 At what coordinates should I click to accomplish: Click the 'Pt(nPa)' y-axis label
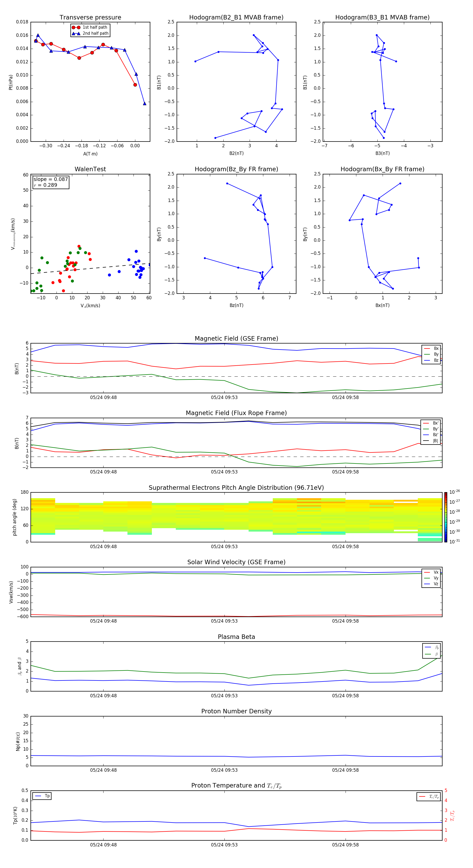pos(11,82)
